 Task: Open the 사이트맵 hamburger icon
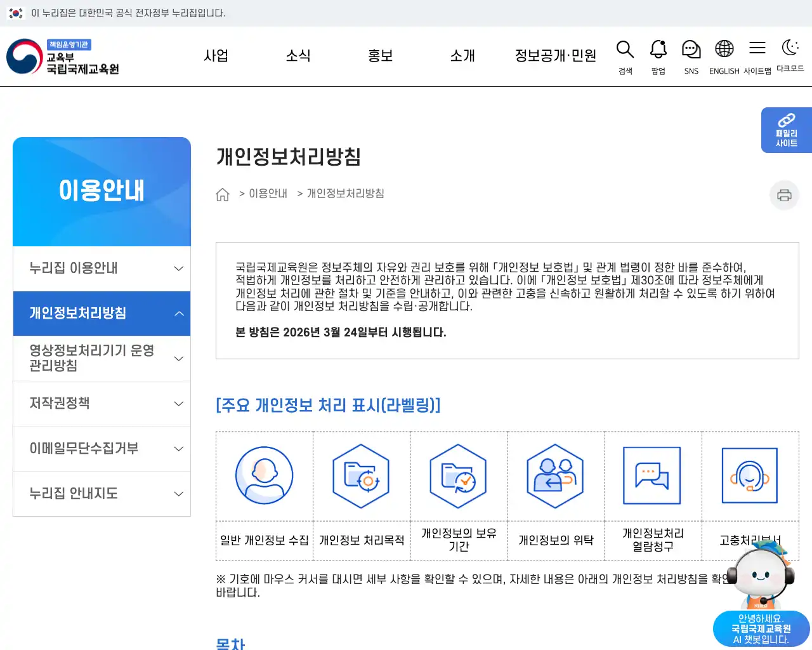tap(757, 48)
